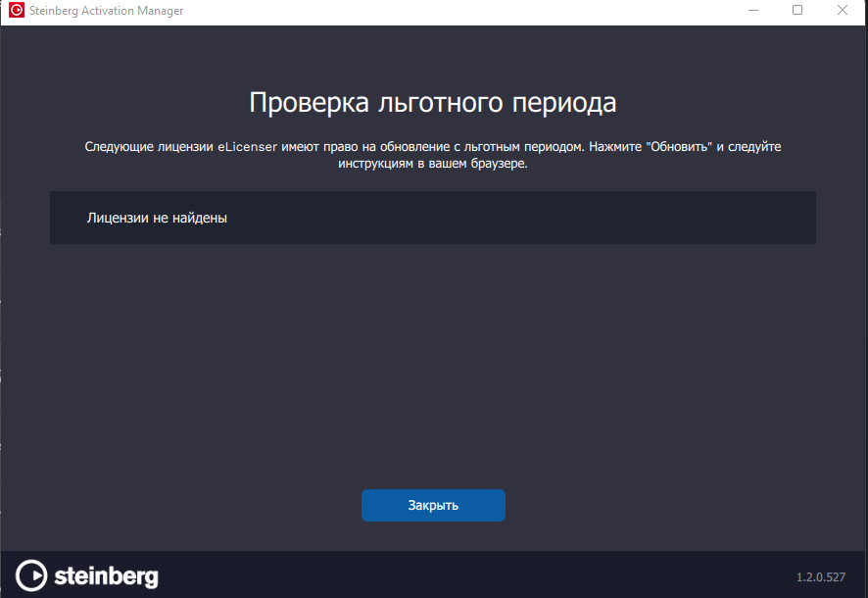
Task: Select the 'Лицензии не найдены' message row
Action: [x=433, y=218]
